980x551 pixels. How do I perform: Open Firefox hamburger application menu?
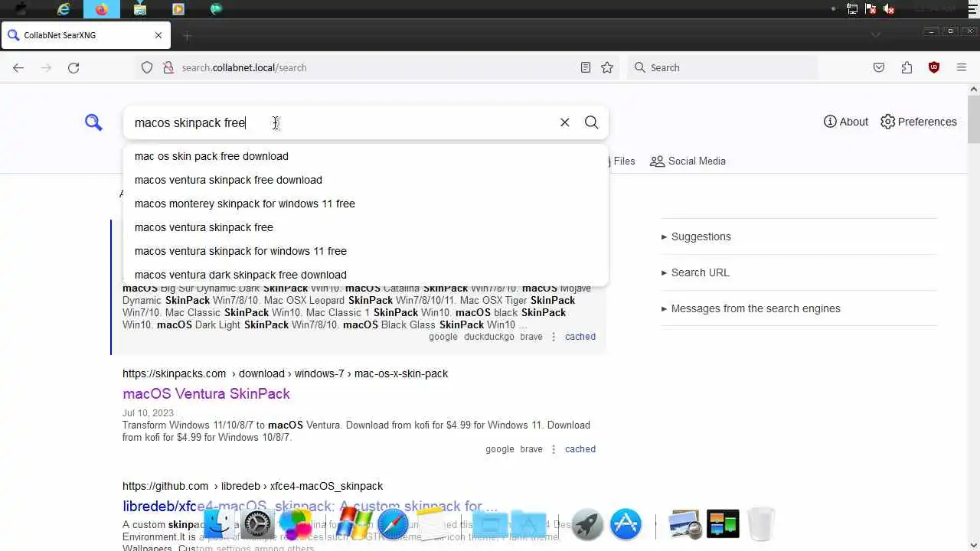[962, 67]
